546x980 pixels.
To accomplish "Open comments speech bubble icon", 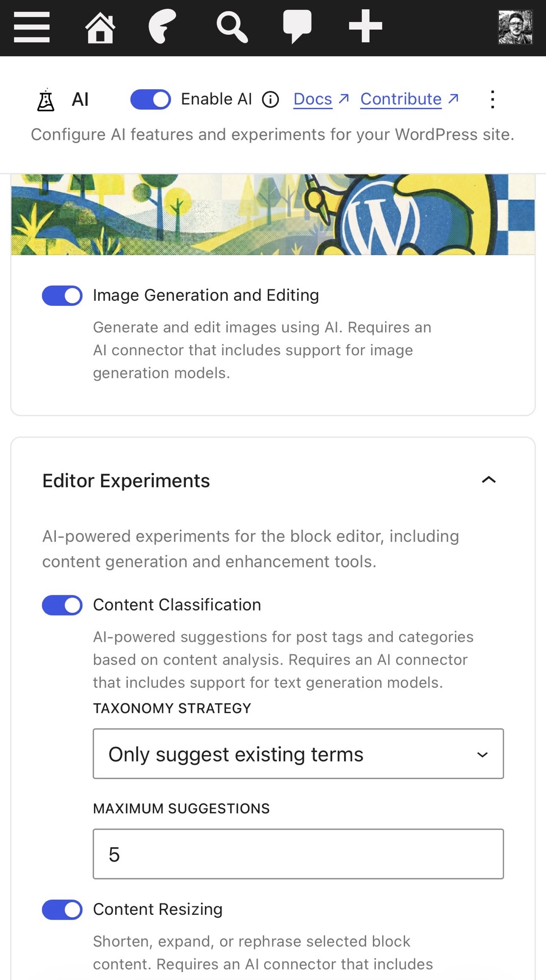I will pyautogui.click(x=297, y=26).
